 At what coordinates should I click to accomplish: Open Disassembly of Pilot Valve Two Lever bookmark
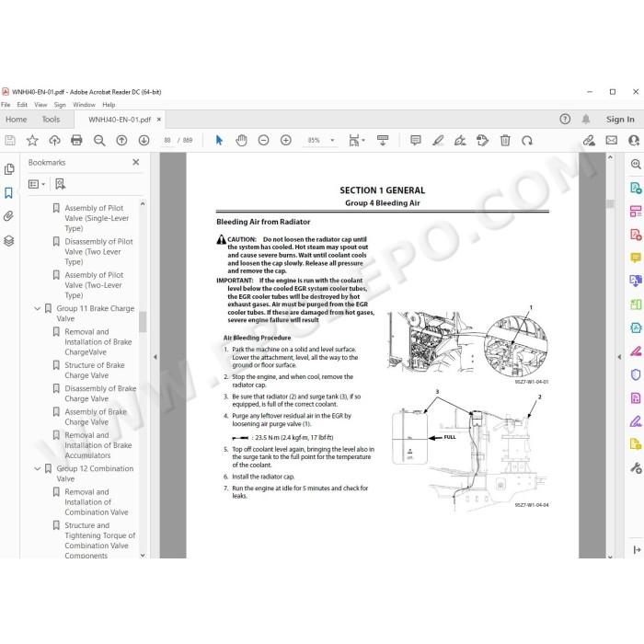coord(98,252)
